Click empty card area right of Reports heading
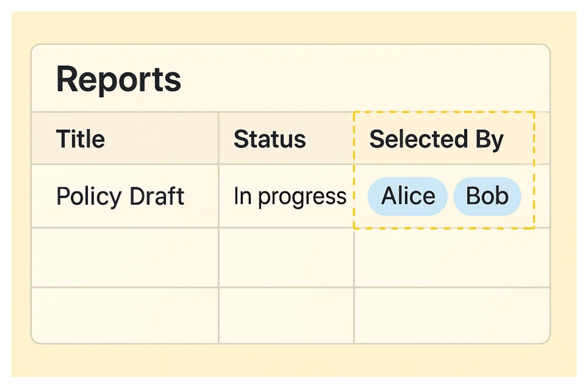The height and width of the screenshot is (388, 588). [x=360, y=79]
